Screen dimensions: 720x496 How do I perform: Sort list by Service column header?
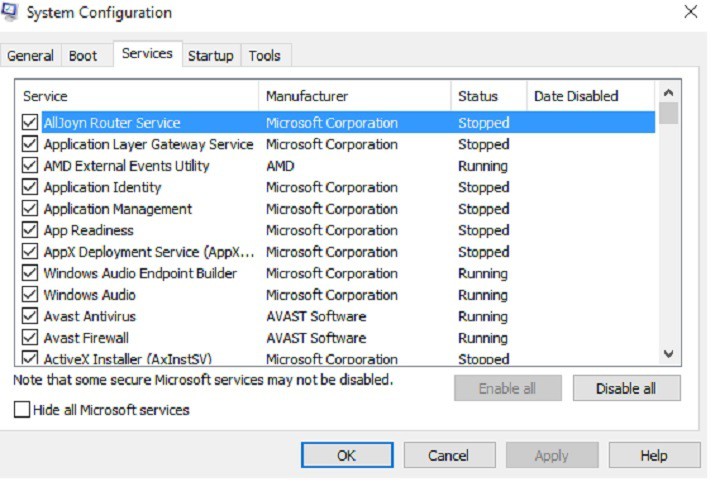(136, 96)
